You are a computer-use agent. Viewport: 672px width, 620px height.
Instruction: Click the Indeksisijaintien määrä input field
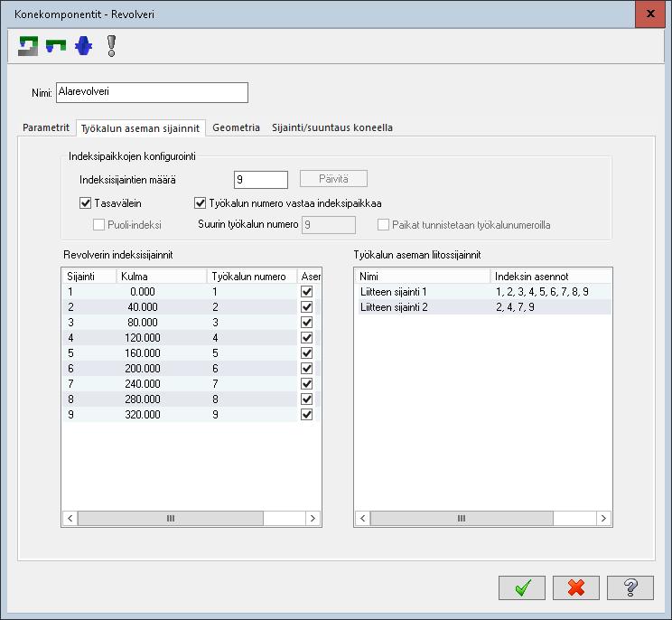coord(261,180)
